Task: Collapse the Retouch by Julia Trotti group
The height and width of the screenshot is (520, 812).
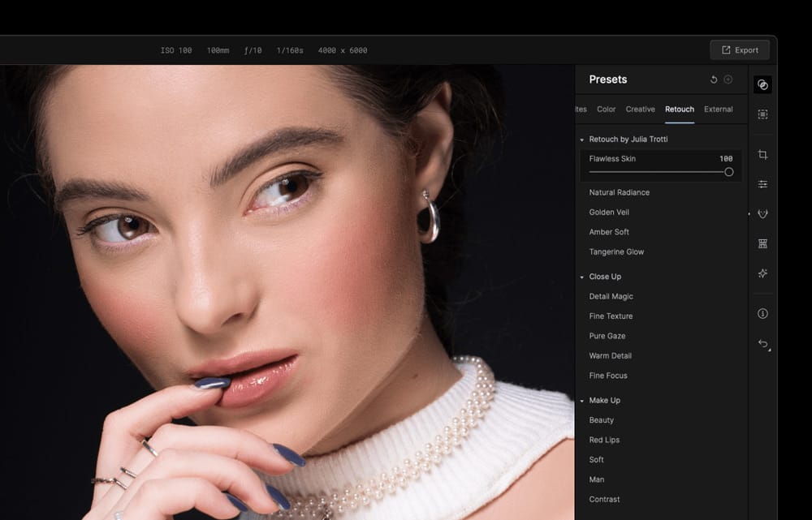Action: [x=581, y=140]
